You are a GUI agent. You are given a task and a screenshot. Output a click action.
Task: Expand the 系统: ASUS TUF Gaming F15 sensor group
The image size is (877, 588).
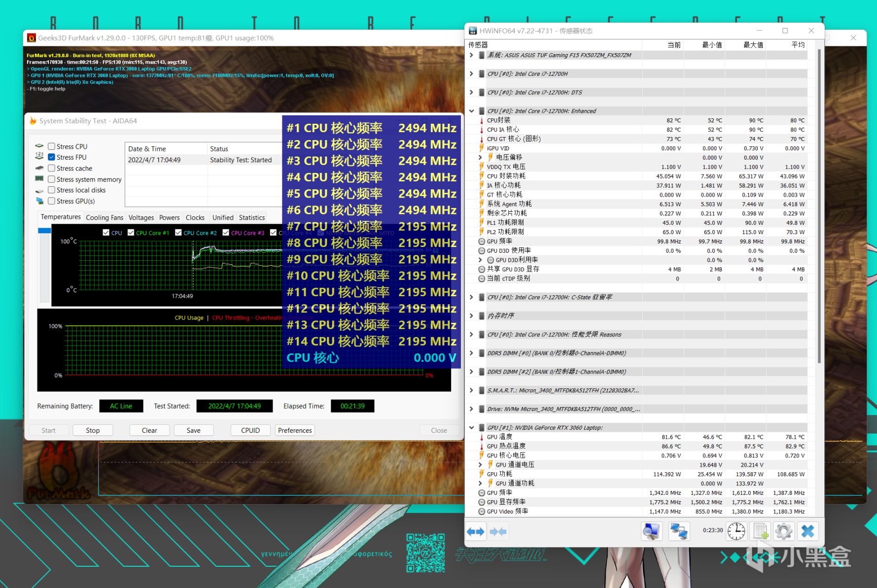coord(471,55)
